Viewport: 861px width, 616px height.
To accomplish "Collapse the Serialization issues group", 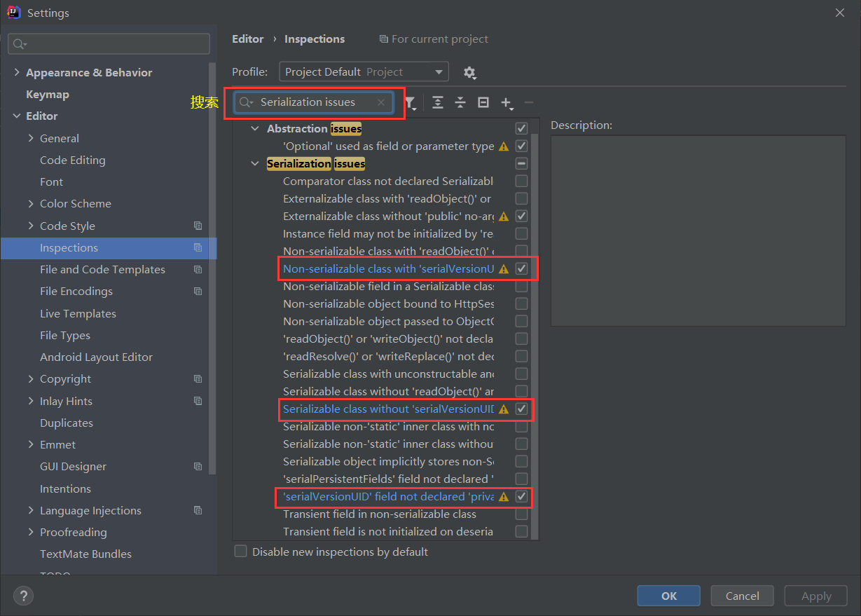I will pyautogui.click(x=255, y=163).
